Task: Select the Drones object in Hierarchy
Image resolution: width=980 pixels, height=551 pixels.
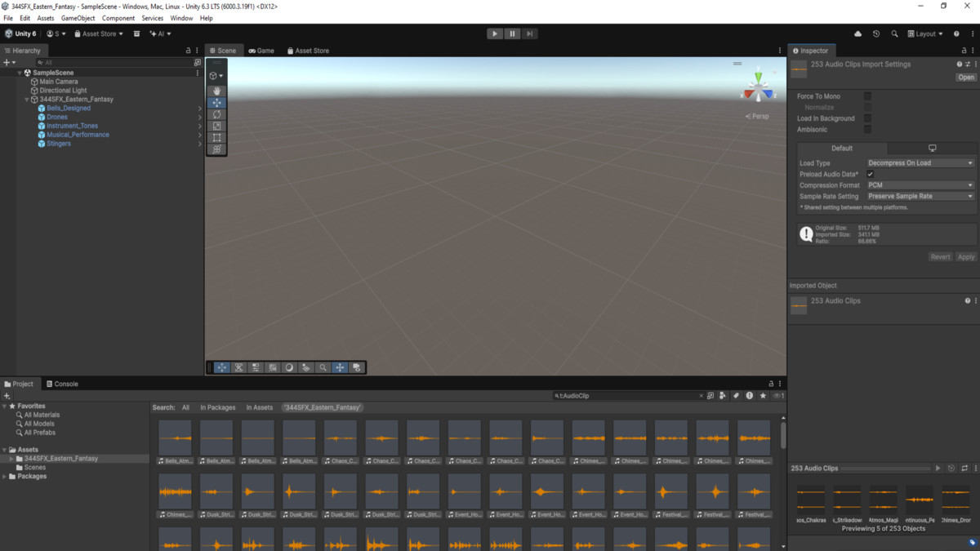Action: (x=57, y=118)
